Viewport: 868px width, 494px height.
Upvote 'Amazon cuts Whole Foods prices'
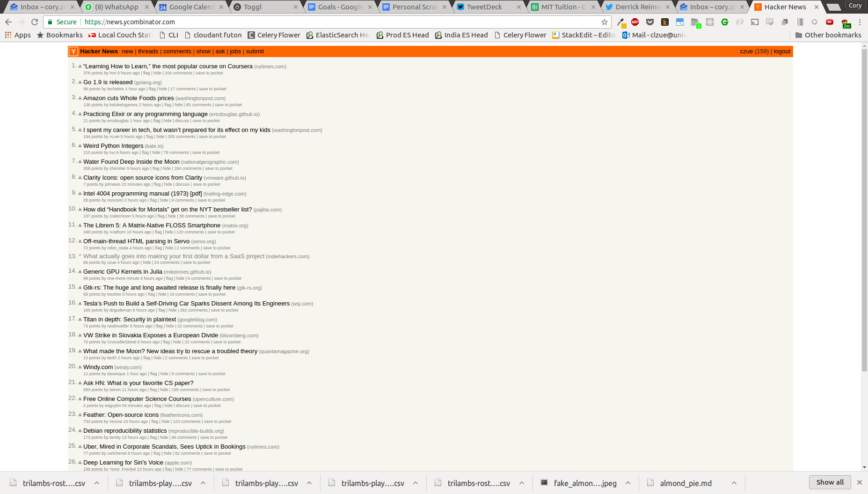(x=80, y=98)
